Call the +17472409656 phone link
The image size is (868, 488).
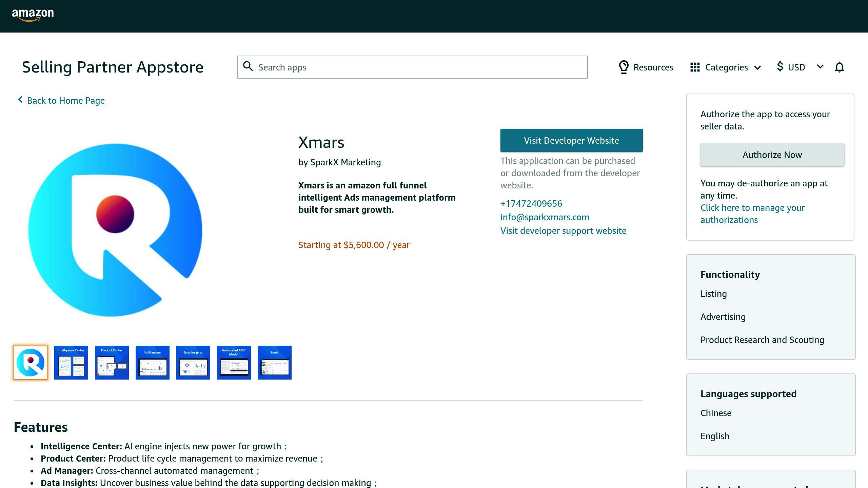[531, 203]
